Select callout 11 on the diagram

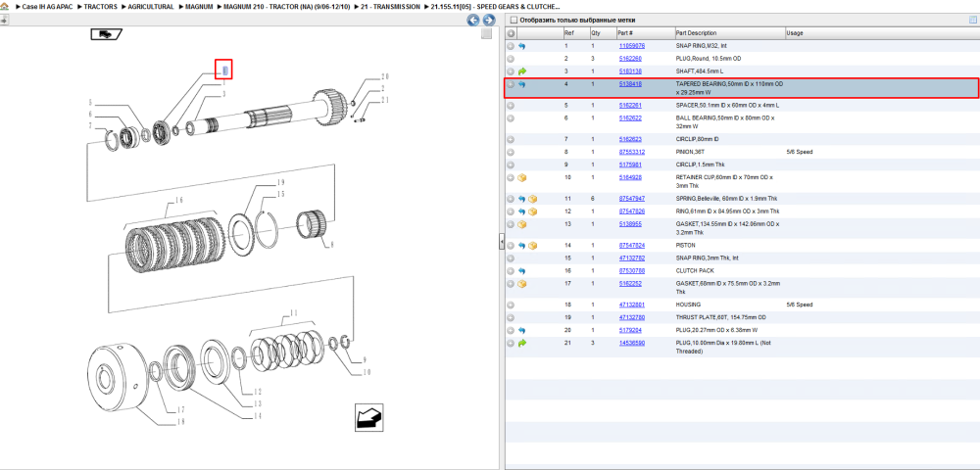(x=293, y=312)
